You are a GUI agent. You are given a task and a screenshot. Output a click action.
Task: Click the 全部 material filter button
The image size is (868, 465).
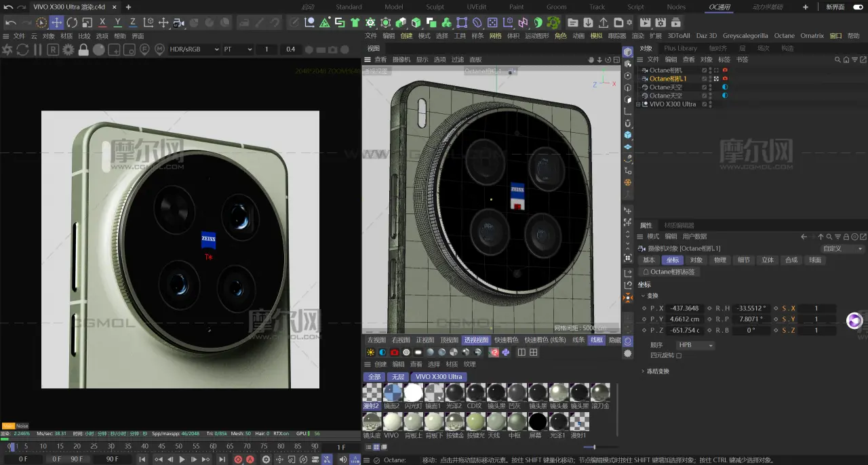374,377
